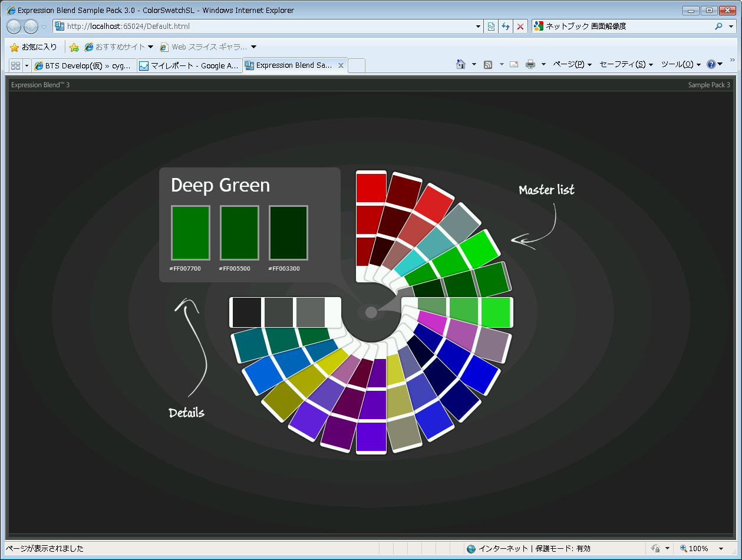Click the Print icon in command bar
The width and height of the screenshot is (742, 560).
click(530, 64)
